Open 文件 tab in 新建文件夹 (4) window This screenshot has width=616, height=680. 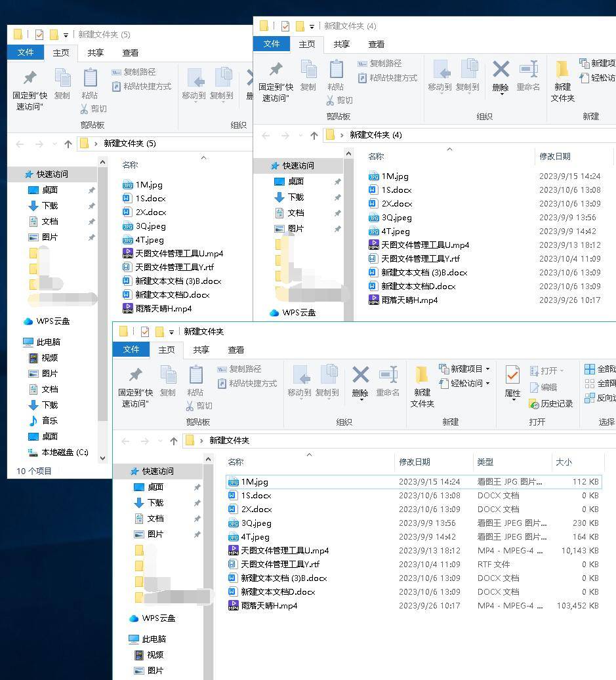271,44
